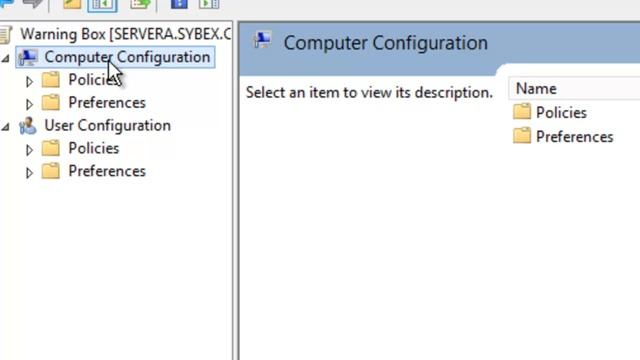The width and height of the screenshot is (640, 360).
Task: Select Computer Configuration in the tree
Action: coord(127,57)
